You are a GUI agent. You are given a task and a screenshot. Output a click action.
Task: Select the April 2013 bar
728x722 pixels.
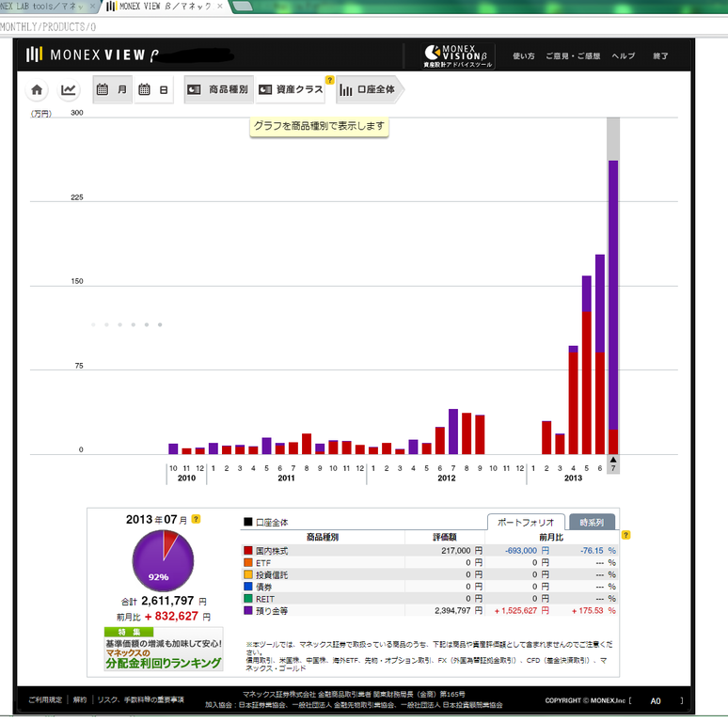tap(574, 400)
